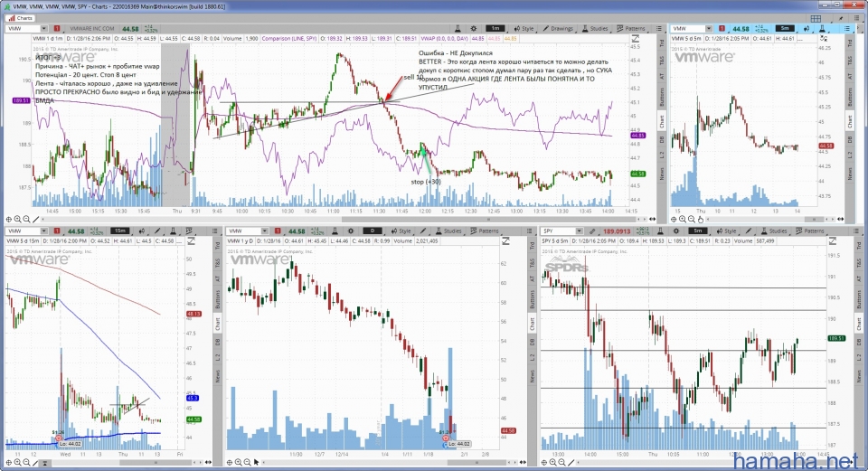This screenshot has width=868, height=471.
Task: Change the 1m timeframe button in main chart
Action: click(x=495, y=29)
